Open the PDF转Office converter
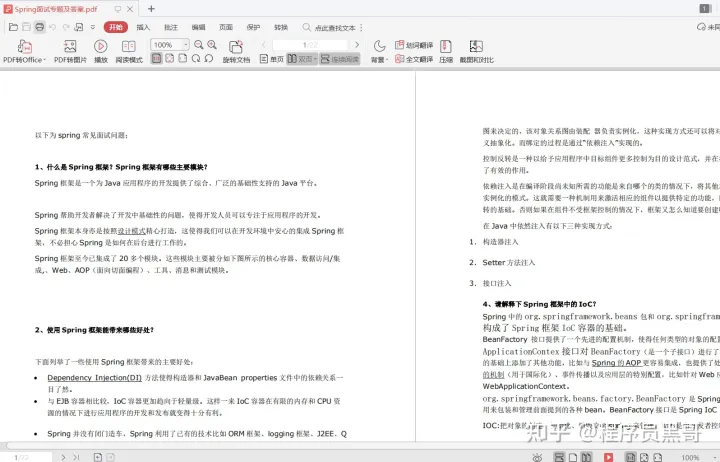Screen dimensions: 720x462 [24, 51]
